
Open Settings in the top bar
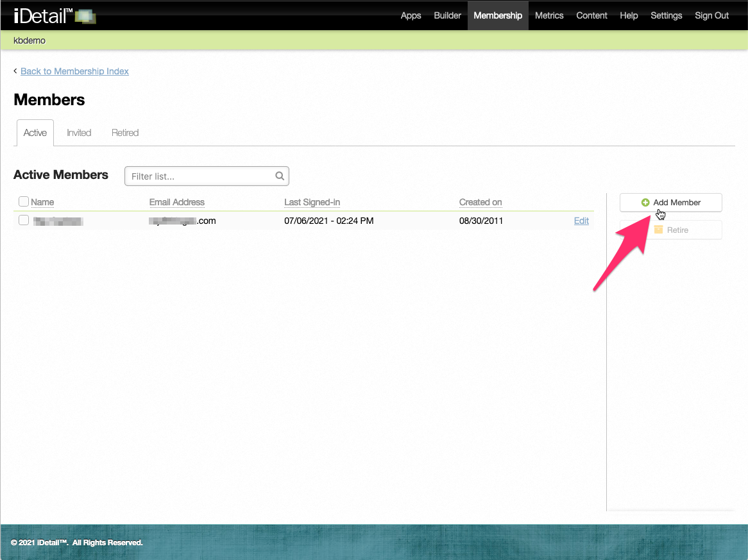click(x=666, y=15)
